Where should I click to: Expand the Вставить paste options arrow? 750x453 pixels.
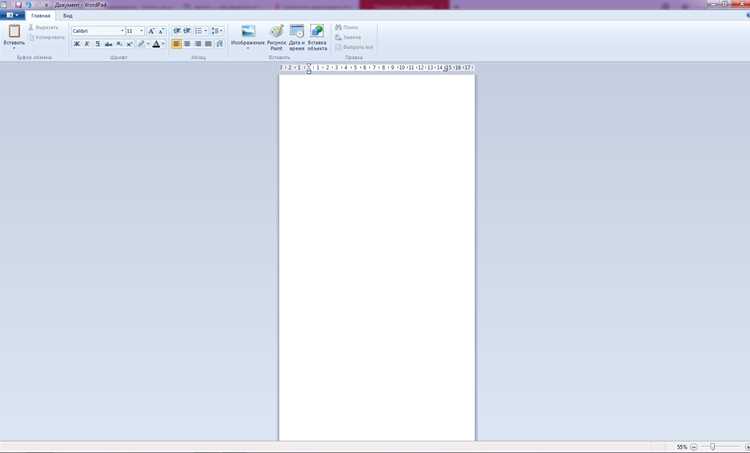pos(14,48)
